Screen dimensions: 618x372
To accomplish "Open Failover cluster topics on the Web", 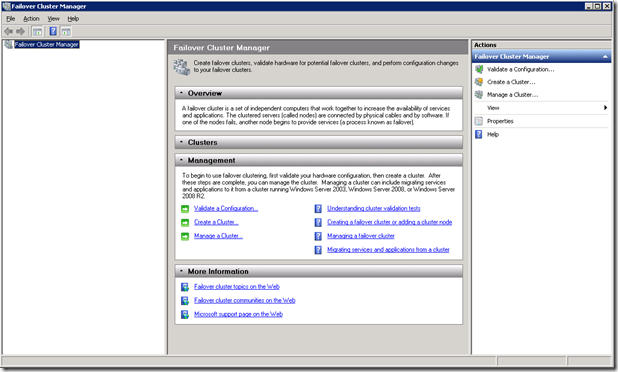I will (237, 287).
